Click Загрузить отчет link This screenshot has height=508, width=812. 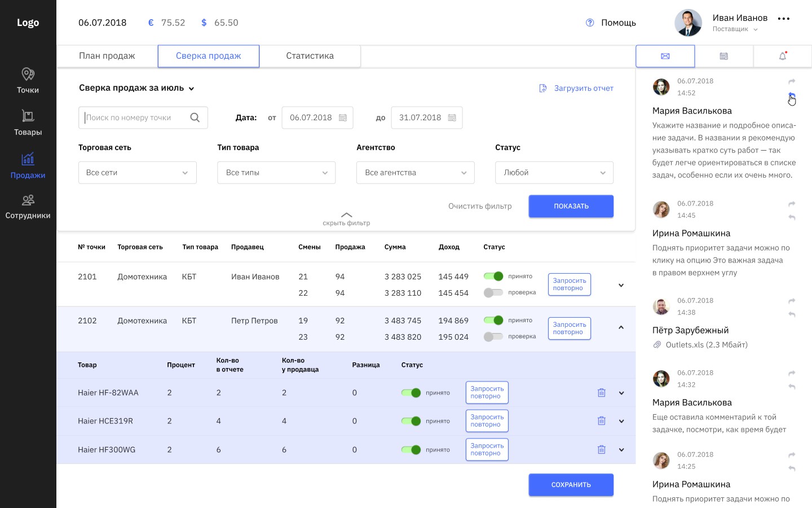(x=584, y=88)
